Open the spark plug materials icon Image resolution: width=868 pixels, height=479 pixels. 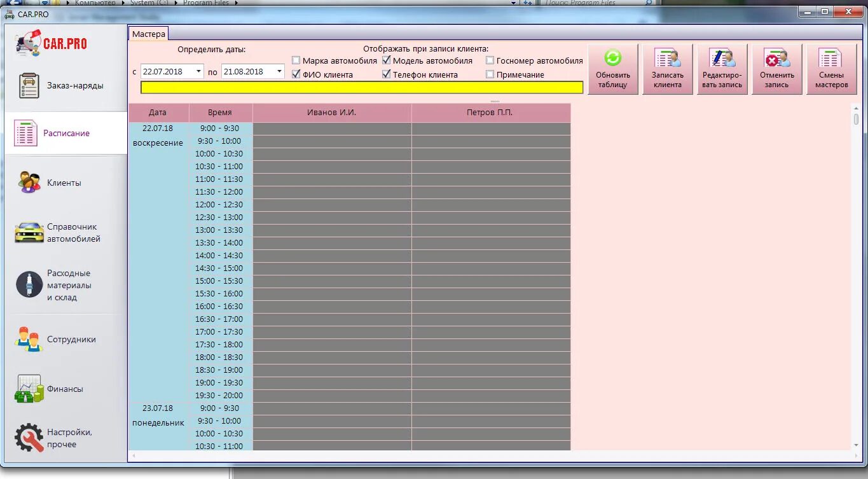[x=29, y=285]
